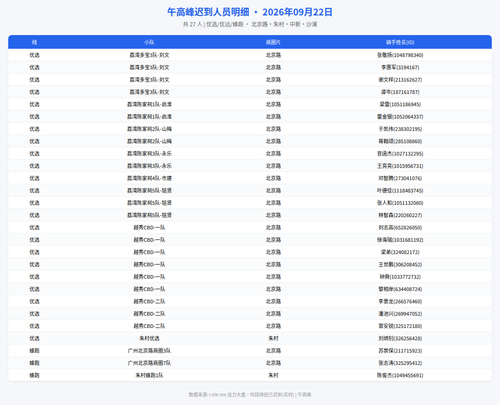Select rider cell with ID 1031681192
The width and height of the screenshot is (500, 405).
(x=400, y=240)
